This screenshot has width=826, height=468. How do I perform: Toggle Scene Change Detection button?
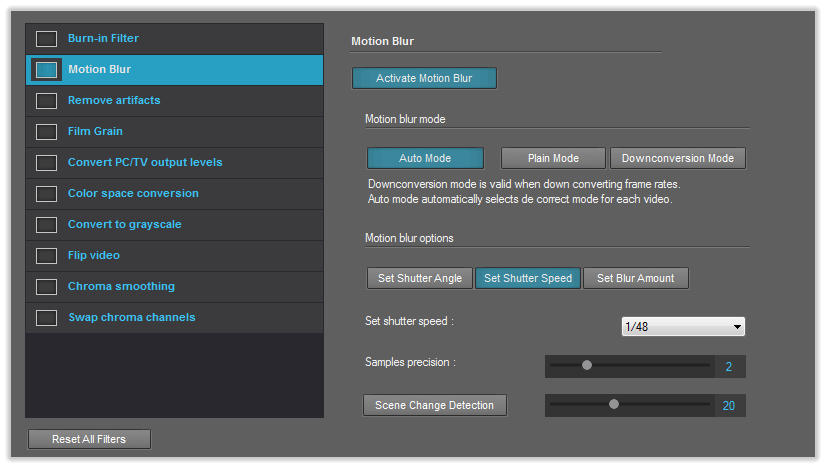tap(435, 405)
